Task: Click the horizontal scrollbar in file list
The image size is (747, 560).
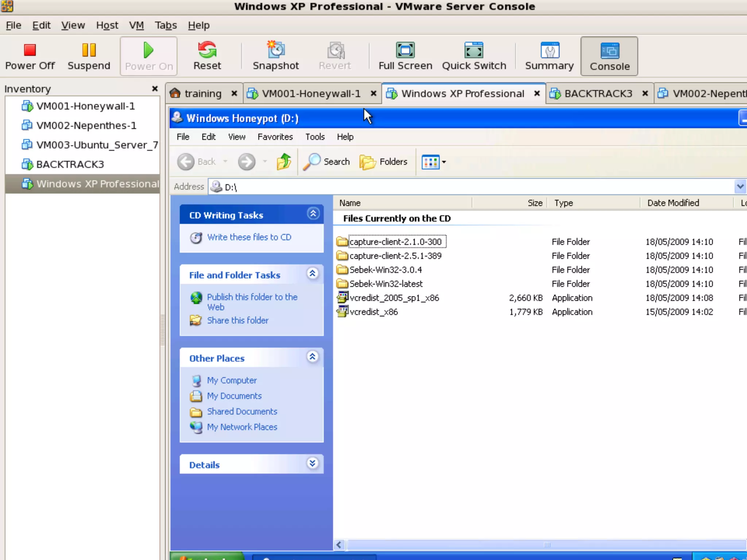Action: 546,545
